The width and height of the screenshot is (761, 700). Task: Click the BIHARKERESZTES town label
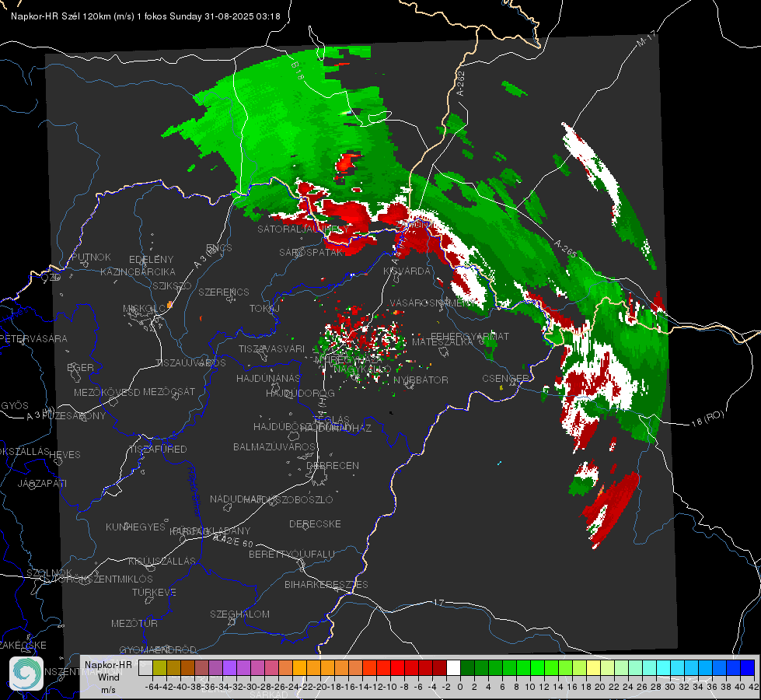tap(326, 584)
